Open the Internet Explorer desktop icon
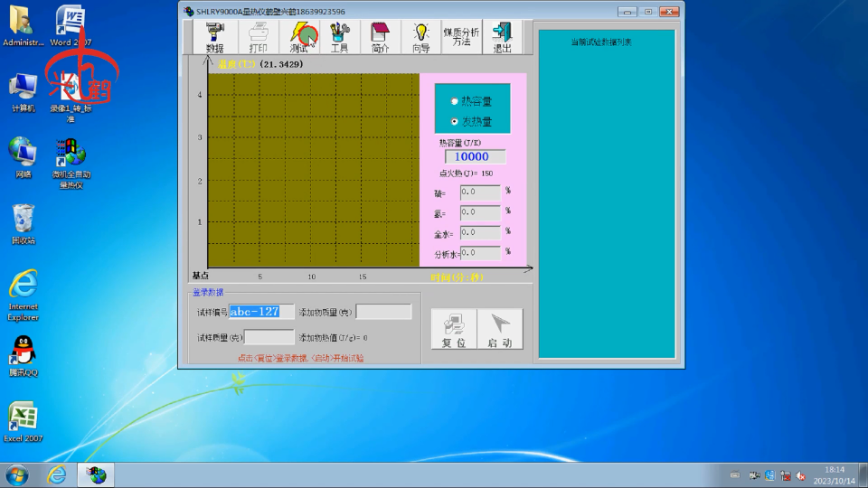The image size is (868, 488). (x=23, y=295)
